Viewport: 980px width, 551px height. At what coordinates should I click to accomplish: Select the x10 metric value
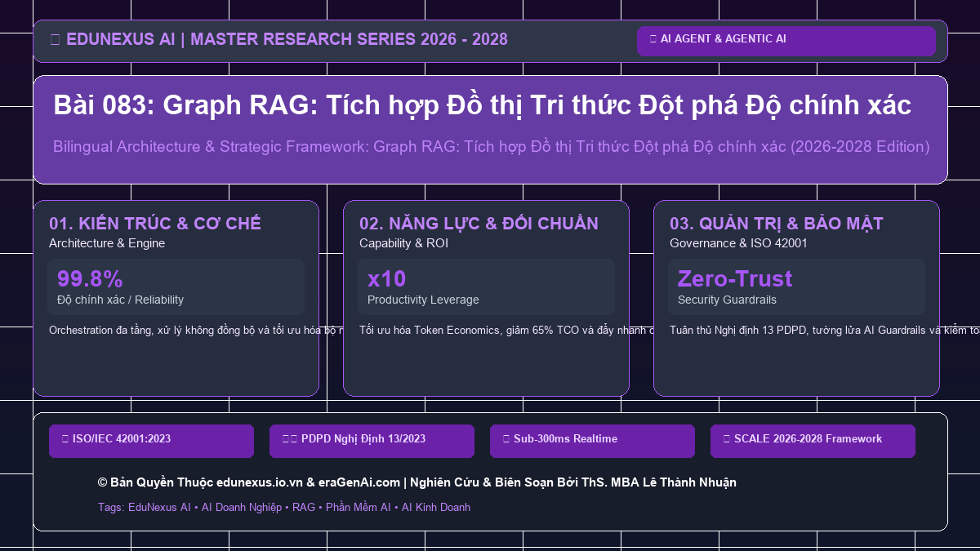[386, 278]
